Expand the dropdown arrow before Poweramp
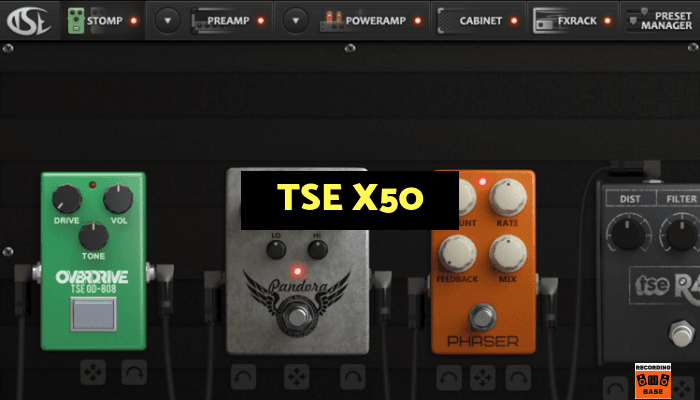The image size is (700, 400). (295, 21)
